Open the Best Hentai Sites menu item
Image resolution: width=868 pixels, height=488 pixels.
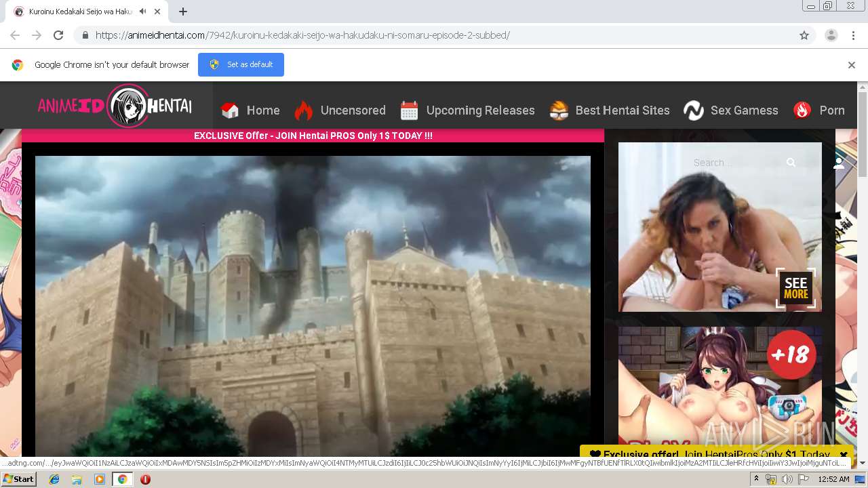click(x=610, y=110)
